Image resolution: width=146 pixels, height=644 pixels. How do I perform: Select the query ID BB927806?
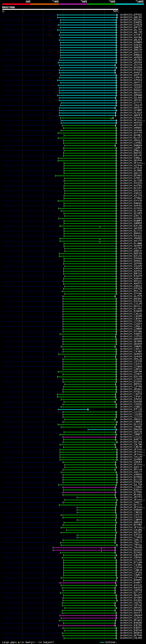(x=8, y=8)
